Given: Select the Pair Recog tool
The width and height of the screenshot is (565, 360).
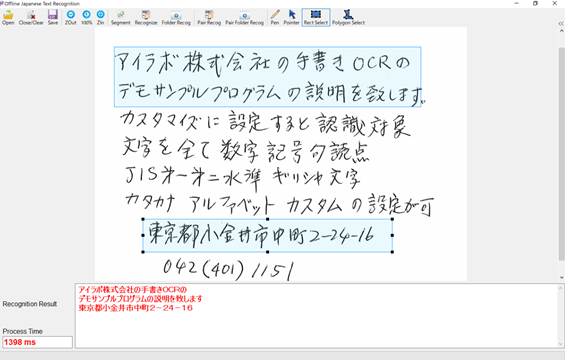Looking at the screenshot, I should 209,17.
